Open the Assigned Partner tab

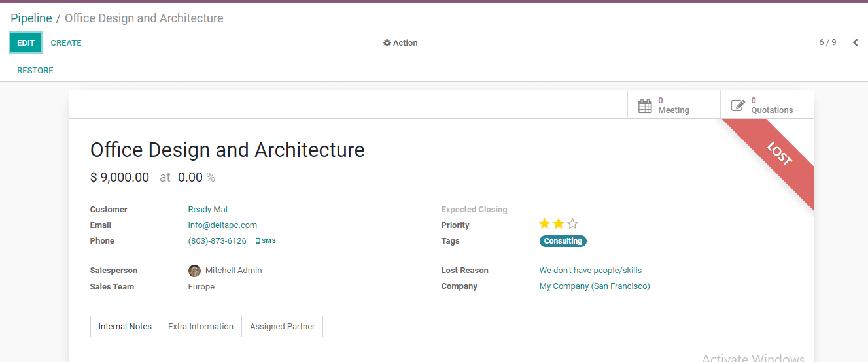[x=282, y=327]
